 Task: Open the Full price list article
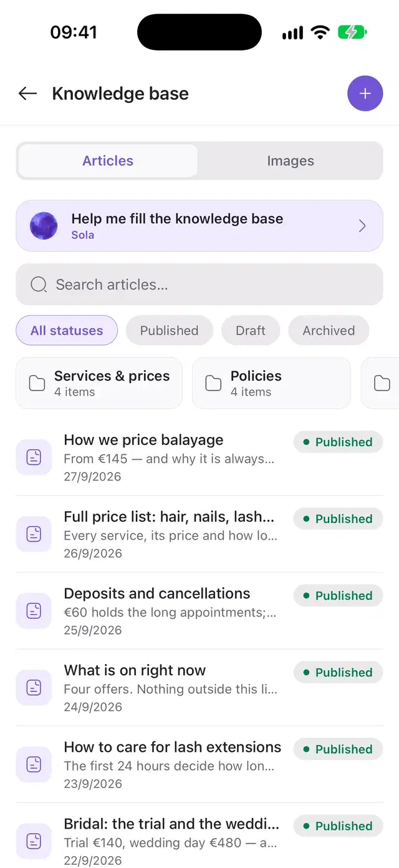point(199,534)
